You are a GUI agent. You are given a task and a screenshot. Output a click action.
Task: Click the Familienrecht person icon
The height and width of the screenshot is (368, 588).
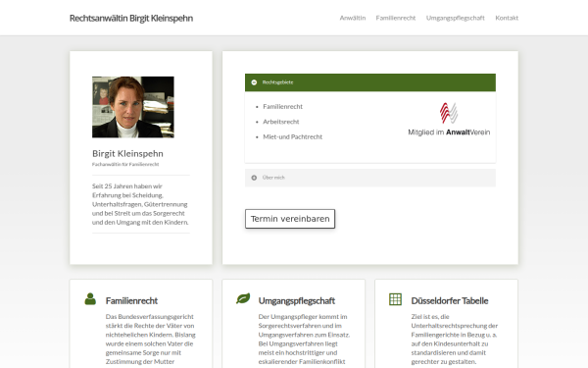click(x=90, y=299)
